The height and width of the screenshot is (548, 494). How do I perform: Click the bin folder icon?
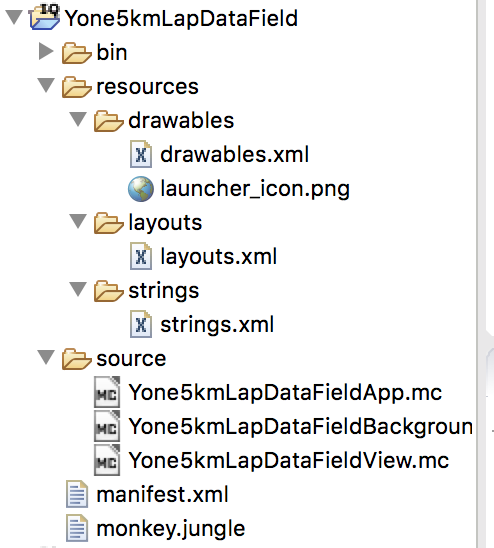(x=77, y=53)
